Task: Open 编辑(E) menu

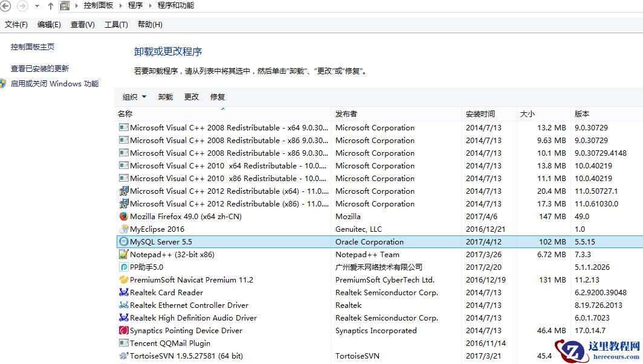Action: [x=49, y=25]
